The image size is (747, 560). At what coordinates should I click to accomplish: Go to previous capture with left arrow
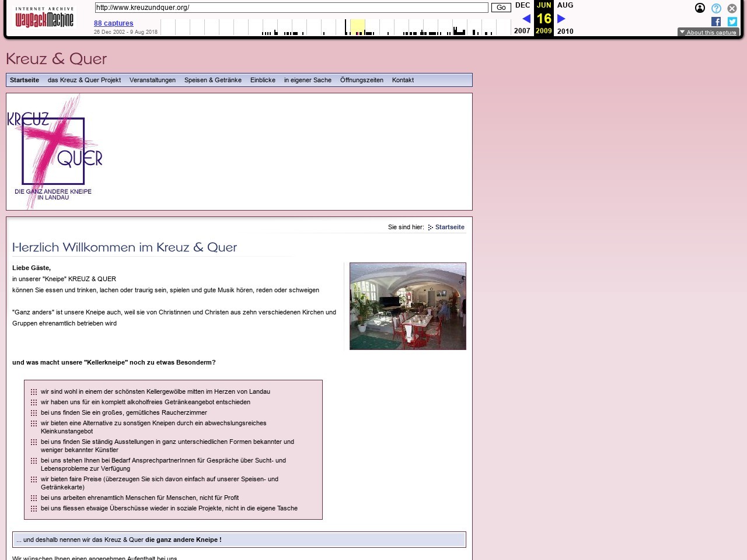pyautogui.click(x=526, y=19)
